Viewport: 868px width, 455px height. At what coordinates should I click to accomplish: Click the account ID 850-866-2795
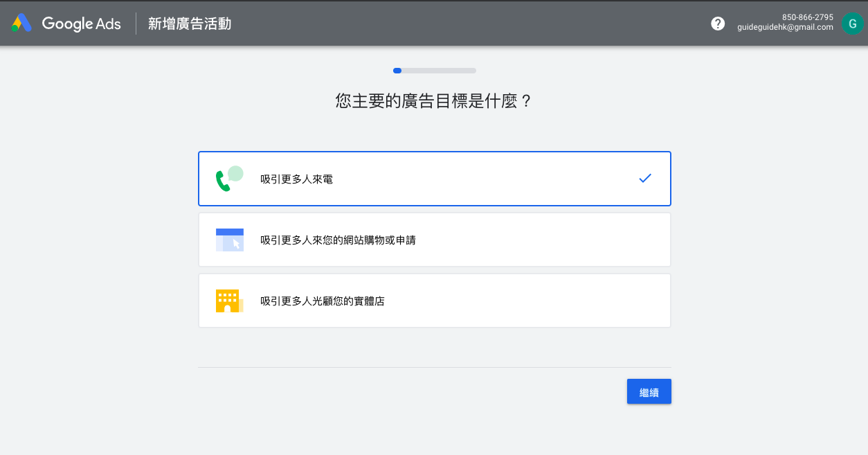coord(807,17)
